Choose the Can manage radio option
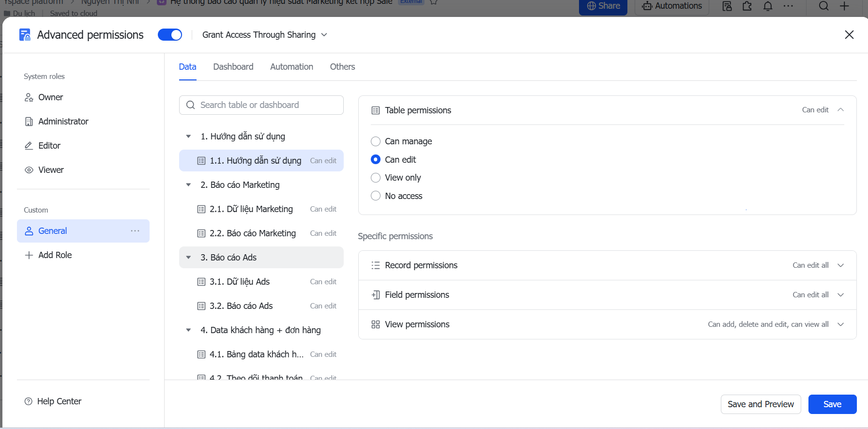The image size is (868, 429). [x=376, y=141]
